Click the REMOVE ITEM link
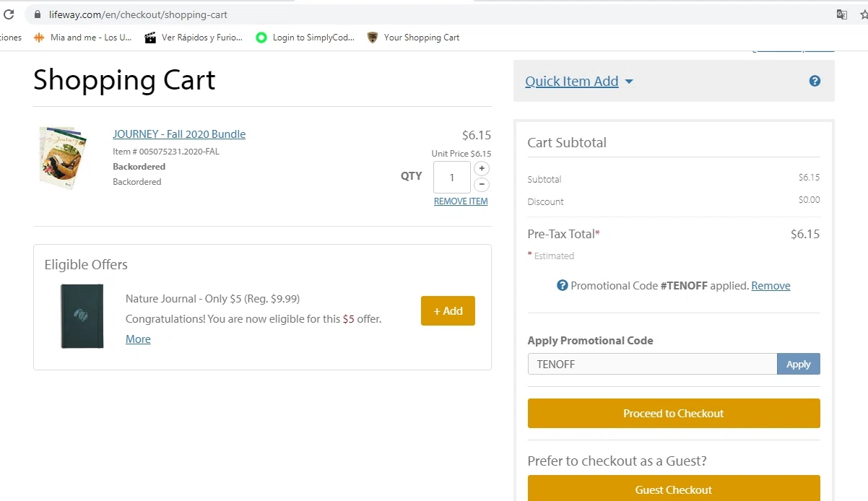 point(461,201)
